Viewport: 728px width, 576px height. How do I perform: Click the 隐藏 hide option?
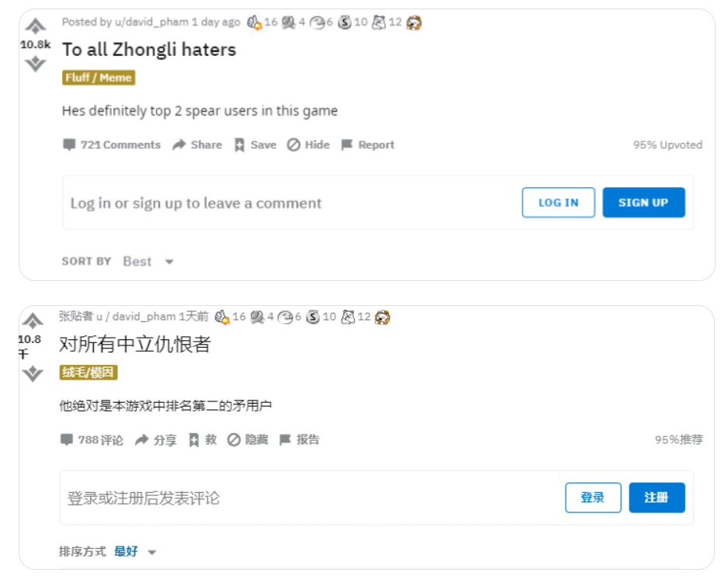tap(248, 439)
